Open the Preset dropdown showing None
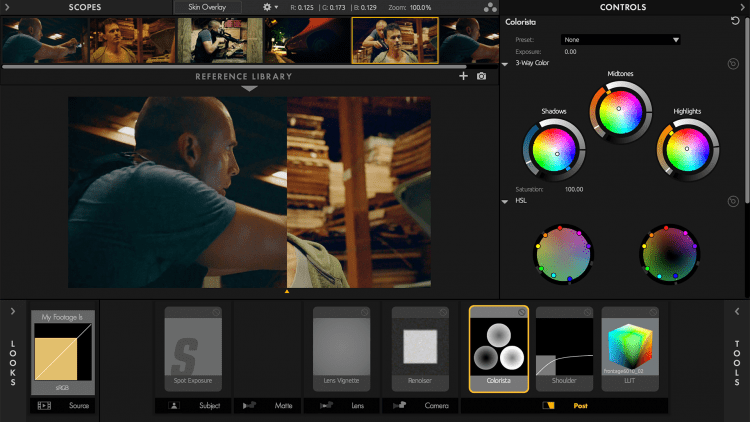This screenshot has height=422, width=750. [620, 40]
